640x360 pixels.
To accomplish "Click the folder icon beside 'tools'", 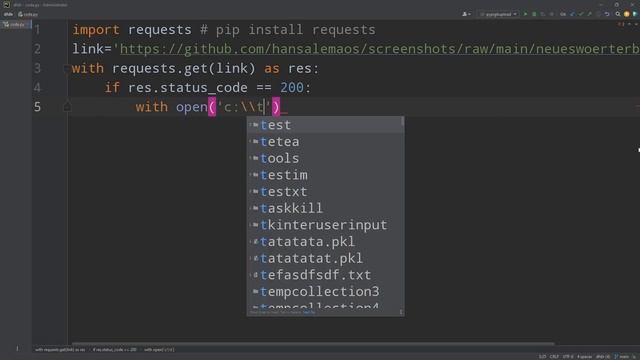I will [255, 158].
